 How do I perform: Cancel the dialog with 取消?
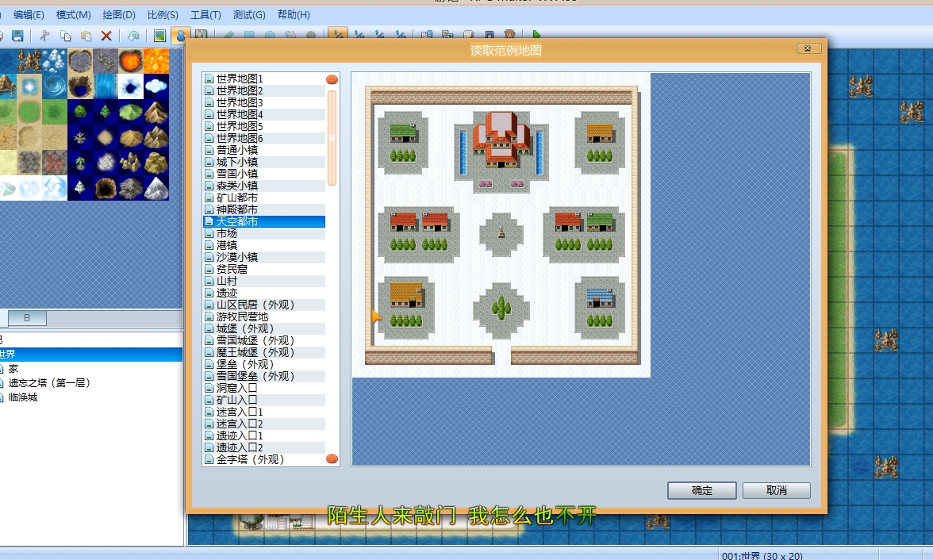[777, 490]
